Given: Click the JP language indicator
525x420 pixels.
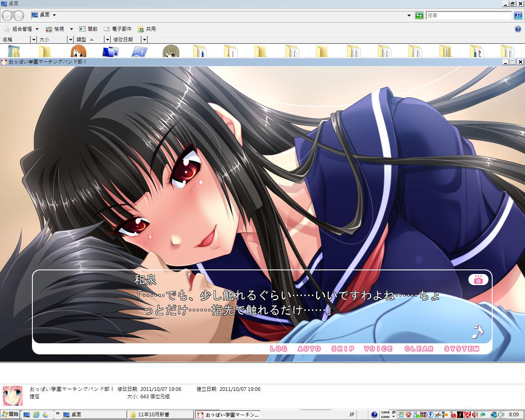Looking at the screenshot, I should [352, 415].
